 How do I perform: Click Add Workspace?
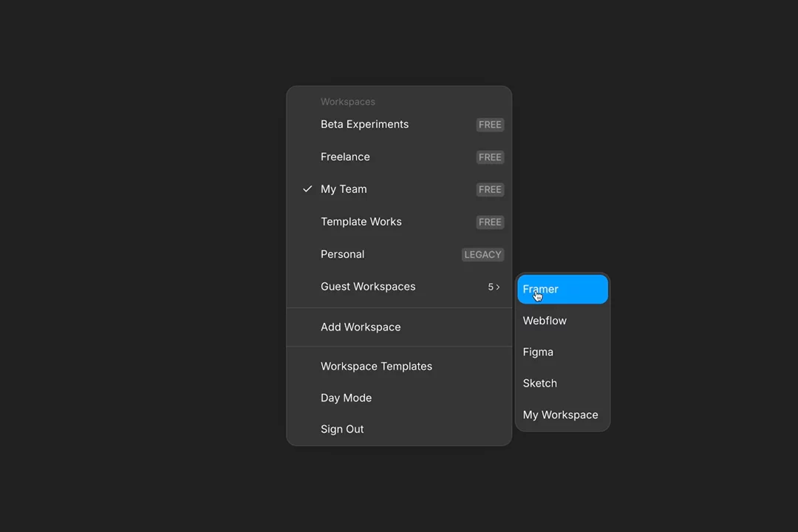(x=399, y=327)
